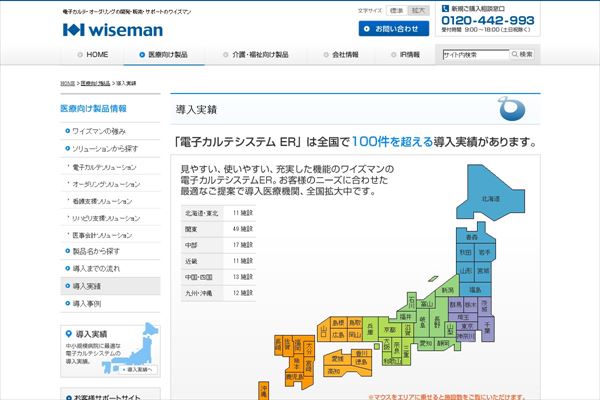Click the 中部 17施設 table row

tap(218, 245)
